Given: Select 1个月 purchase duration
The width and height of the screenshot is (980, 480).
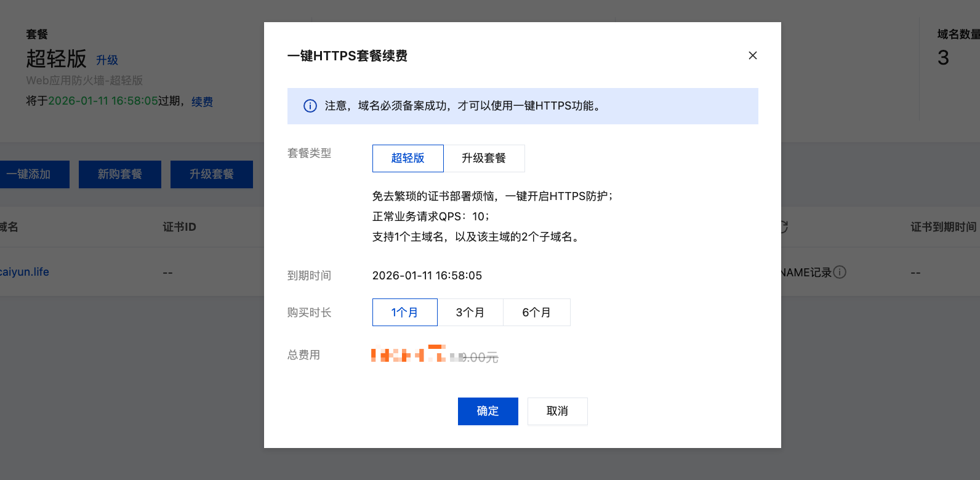Looking at the screenshot, I should [x=404, y=313].
